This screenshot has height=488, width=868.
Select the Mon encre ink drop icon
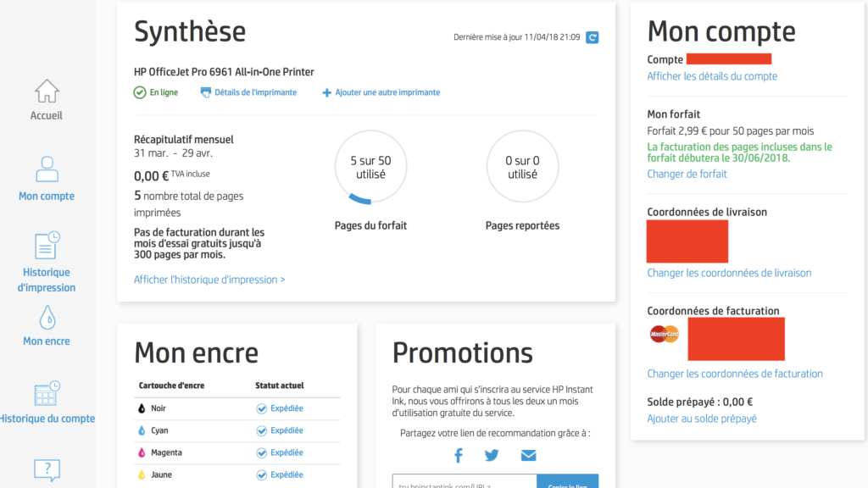pos(47,318)
